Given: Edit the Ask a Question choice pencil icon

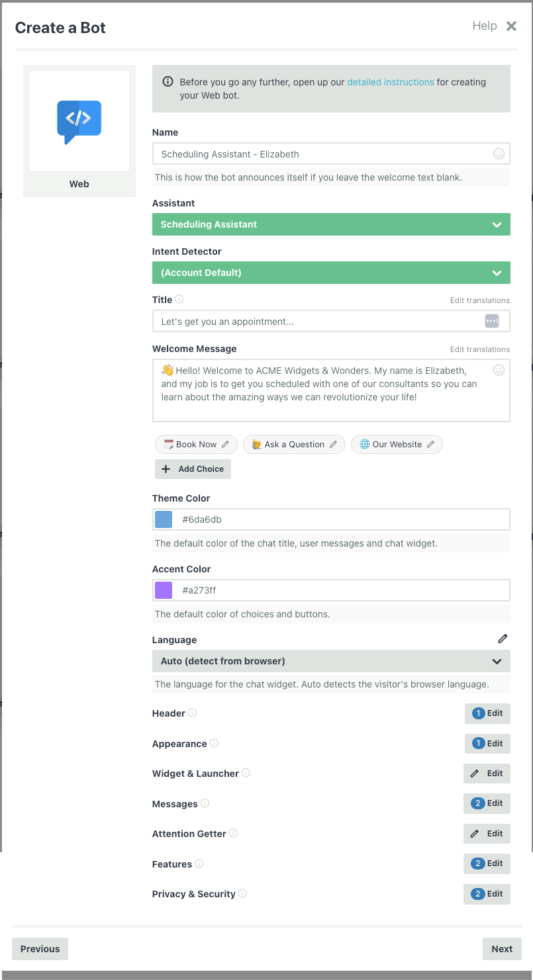Looking at the screenshot, I should click(332, 444).
